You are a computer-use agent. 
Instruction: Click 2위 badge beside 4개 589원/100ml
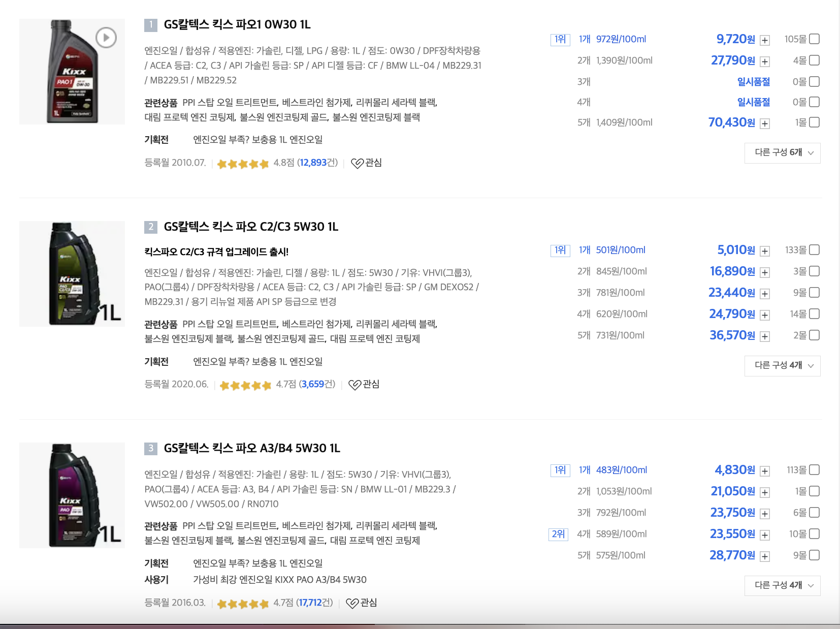click(558, 534)
